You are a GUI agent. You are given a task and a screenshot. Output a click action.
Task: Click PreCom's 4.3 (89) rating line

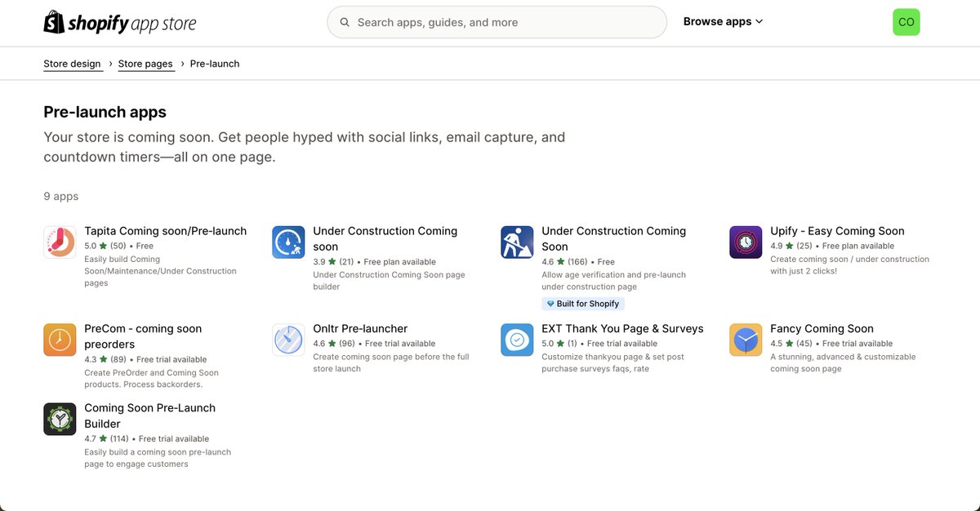click(146, 359)
